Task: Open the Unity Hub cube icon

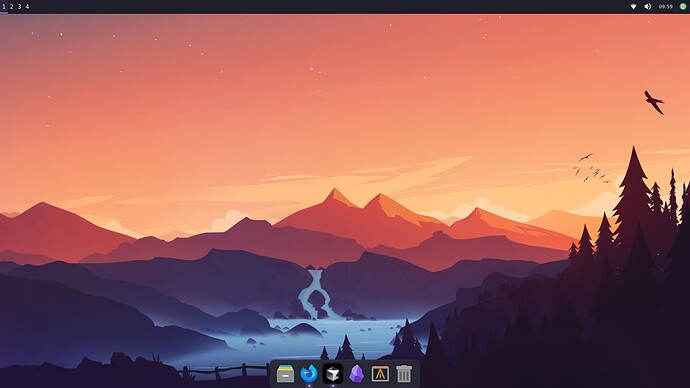Action: (x=333, y=374)
